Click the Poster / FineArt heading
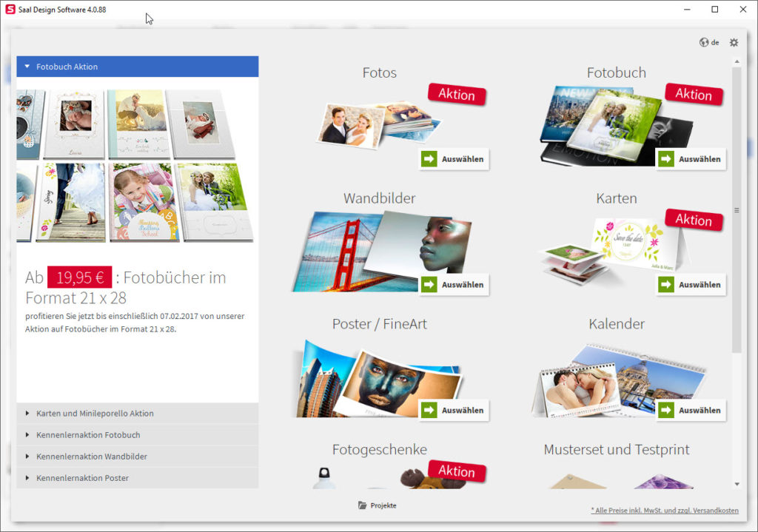The image size is (758, 532). (380, 324)
